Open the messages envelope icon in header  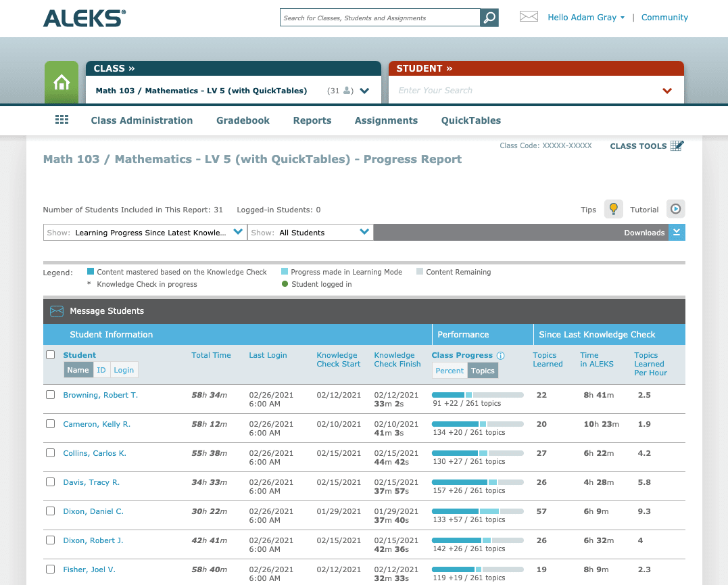coord(529,17)
